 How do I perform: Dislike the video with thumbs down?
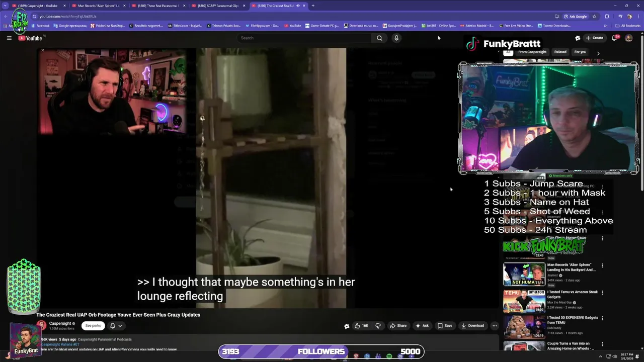378,326
